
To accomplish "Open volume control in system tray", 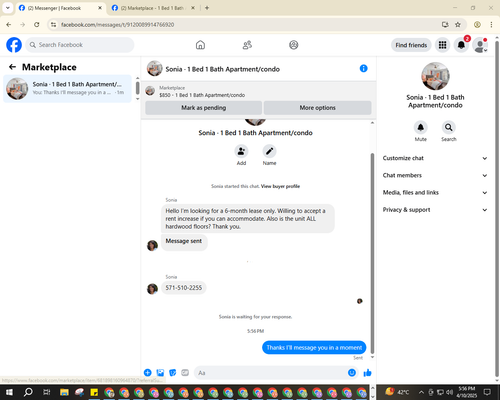I will 450,392.
